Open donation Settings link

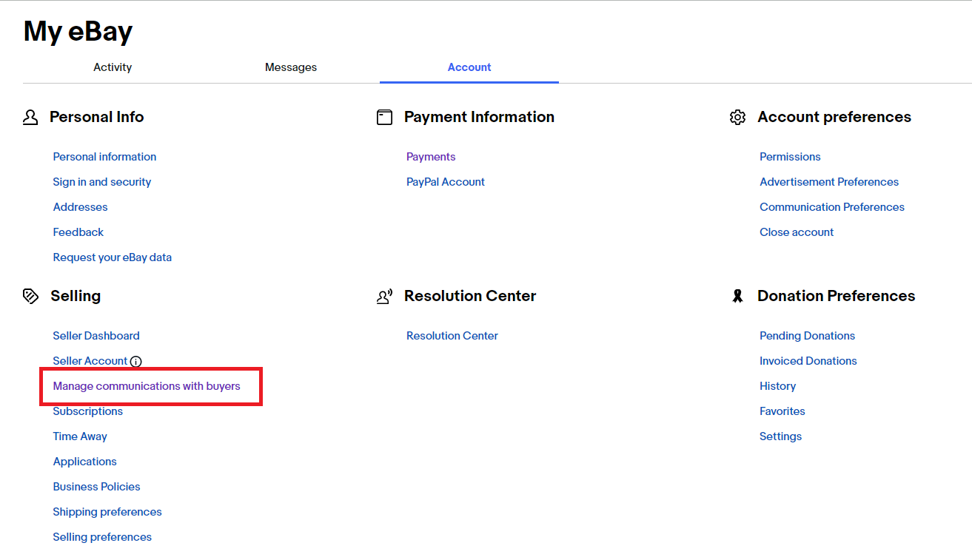(x=780, y=436)
